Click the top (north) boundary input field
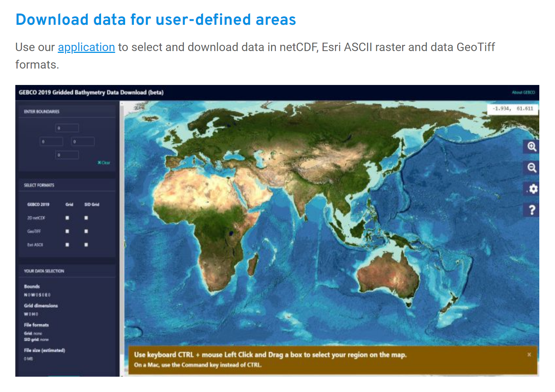This screenshot has height=392, width=555. coord(67,128)
